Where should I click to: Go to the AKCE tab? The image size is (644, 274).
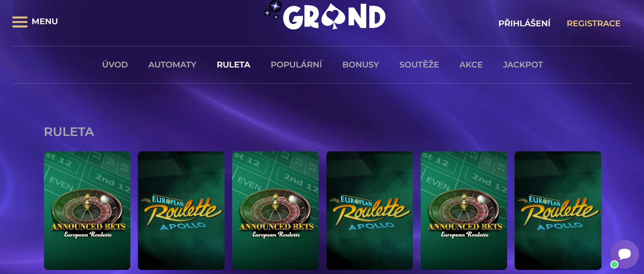coord(471,65)
